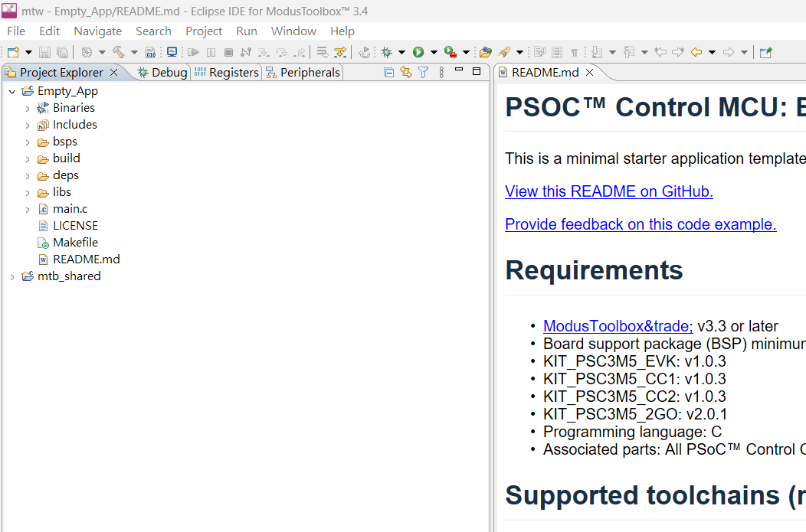Click the View this README on GitHub link

(x=609, y=191)
